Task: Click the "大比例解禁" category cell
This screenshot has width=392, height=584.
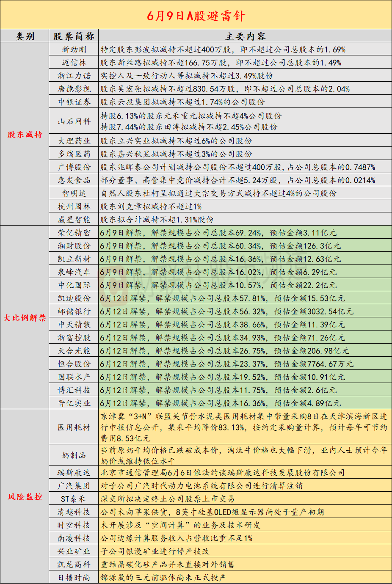Action: coord(25,318)
